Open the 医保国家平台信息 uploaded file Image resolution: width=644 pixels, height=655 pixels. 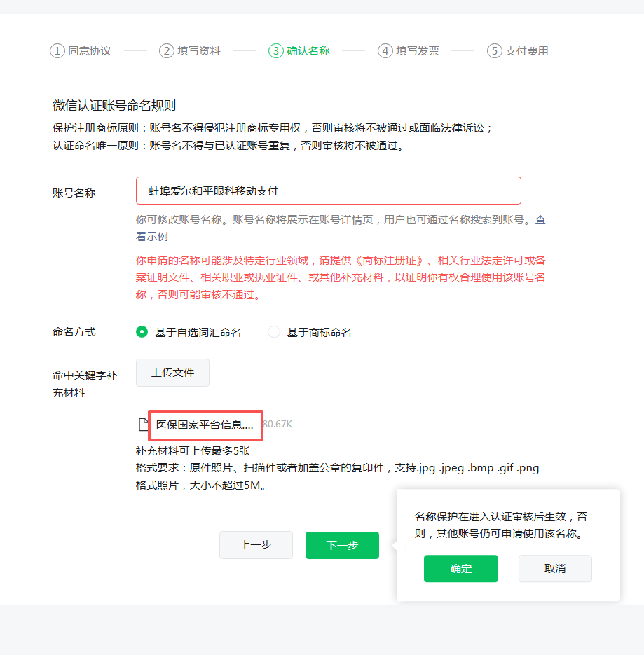tap(205, 425)
